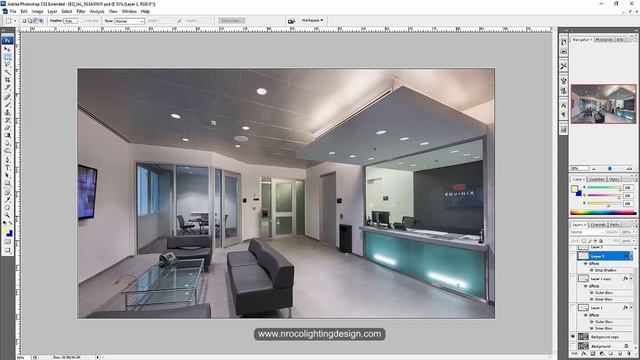This screenshot has height=360, width=640.
Task: Toggle Drop Shadow effect visibility
Action: [x=591, y=270]
